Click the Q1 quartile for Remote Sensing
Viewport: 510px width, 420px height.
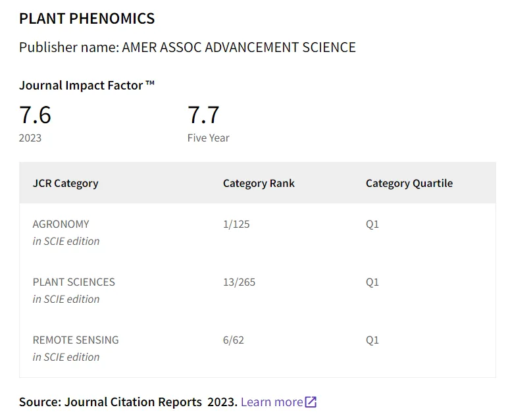tap(372, 340)
